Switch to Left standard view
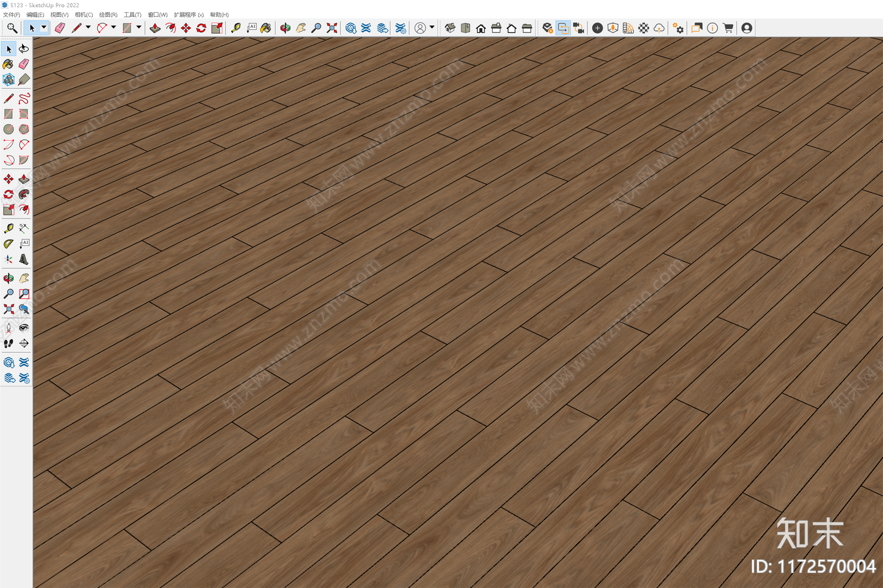Image resolution: width=883 pixels, height=588 pixels. click(527, 28)
